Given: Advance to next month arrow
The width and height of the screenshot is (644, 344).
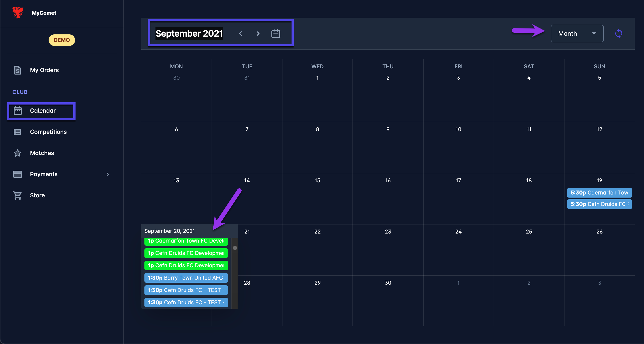Looking at the screenshot, I should pyautogui.click(x=258, y=34).
